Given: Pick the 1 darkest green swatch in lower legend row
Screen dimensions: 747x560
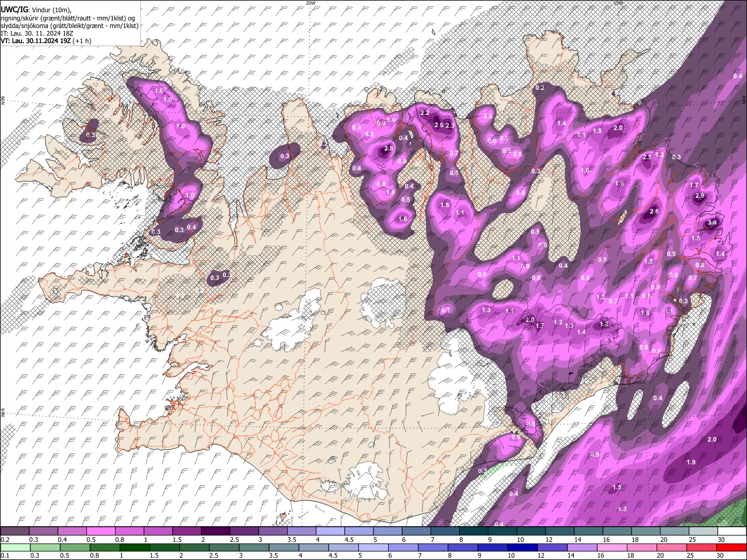Looking at the screenshot, I should point(134,547).
